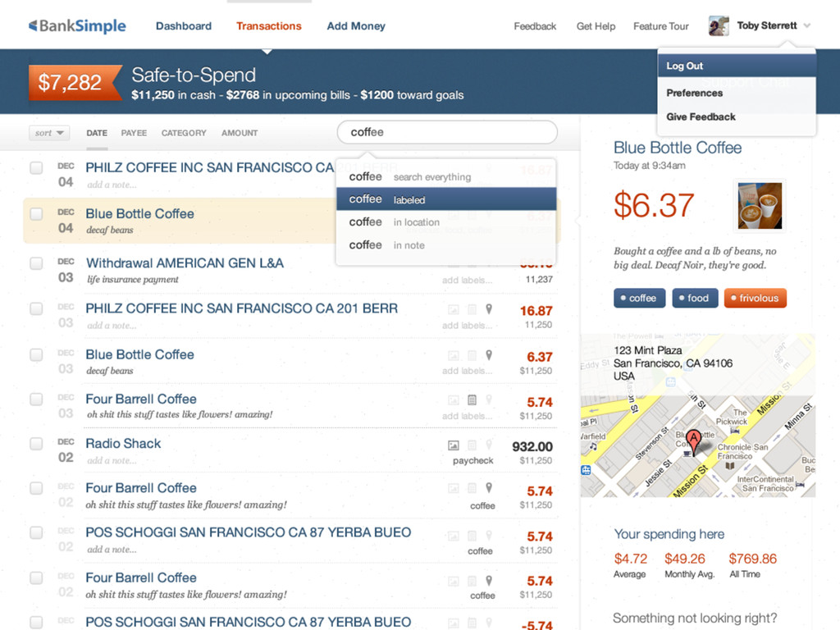Click note icon on Four Barrell Coffee Dec 03 row
Viewport: 840px width, 630px height.
(x=472, y=400)
